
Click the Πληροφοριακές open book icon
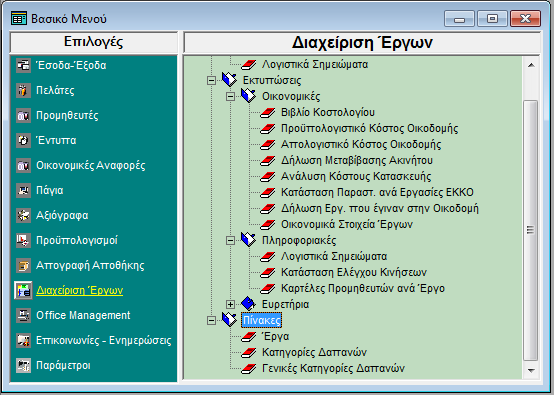coord(248,240)
